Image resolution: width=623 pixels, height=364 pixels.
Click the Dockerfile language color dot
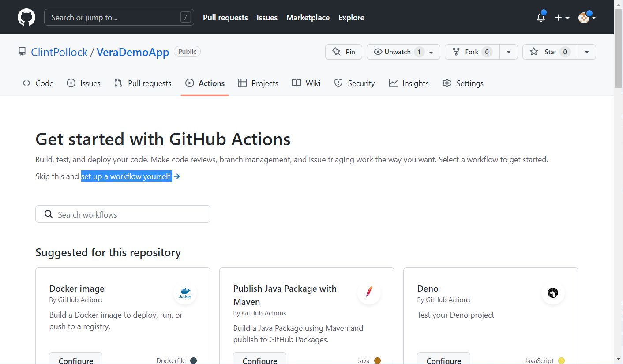coord(193,360)
